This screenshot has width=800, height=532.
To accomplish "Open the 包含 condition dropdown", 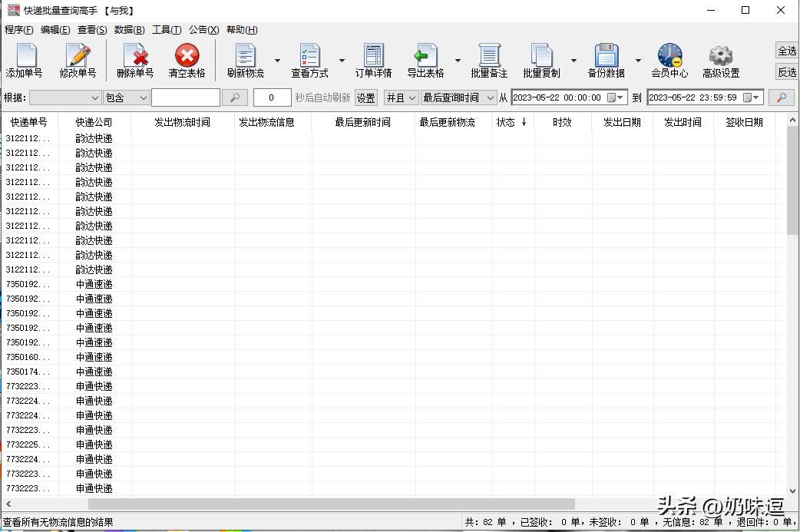I will coord(127,97).
